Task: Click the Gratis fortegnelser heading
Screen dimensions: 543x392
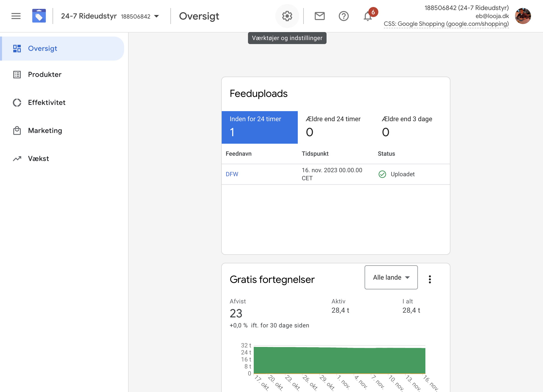Action: pos(272,280)
